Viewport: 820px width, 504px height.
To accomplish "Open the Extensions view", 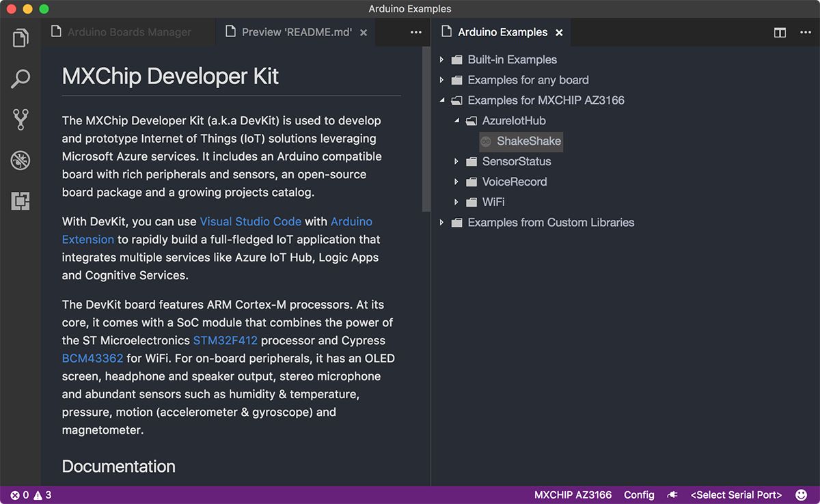I will (20, 201).
